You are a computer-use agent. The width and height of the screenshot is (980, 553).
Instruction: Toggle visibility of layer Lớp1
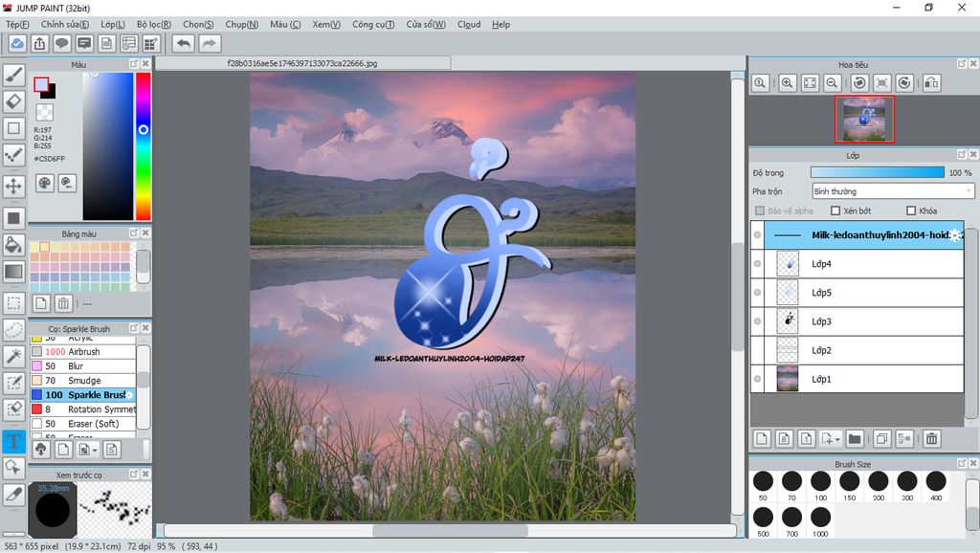point(758,379)
